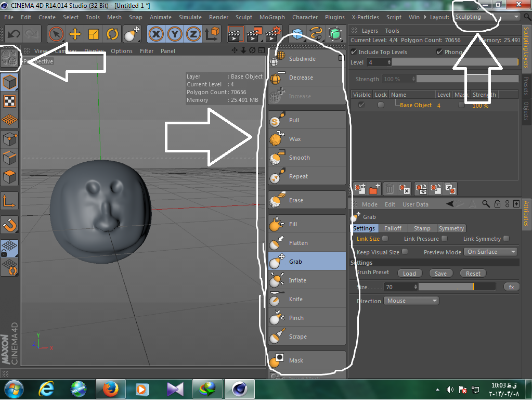532x401 pixels.
Task: Select the Mask sculpt tool
Action: tap(307, 360)
